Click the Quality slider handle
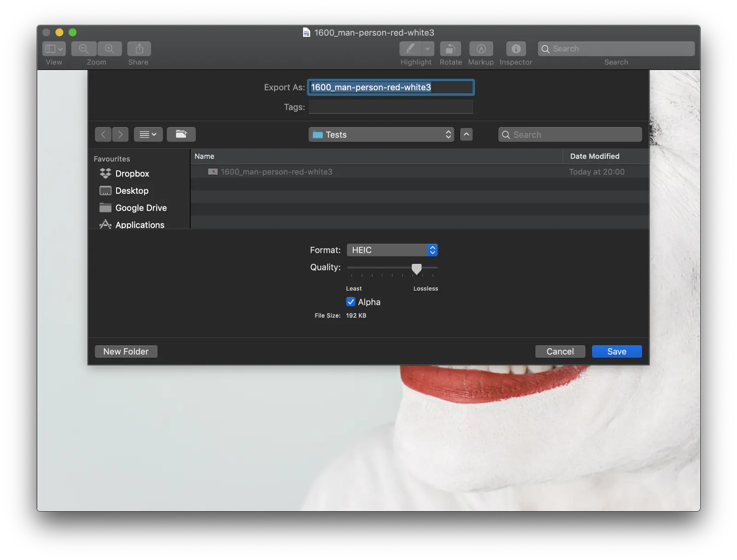The image size is (737, 560). (x=416, y=268)
